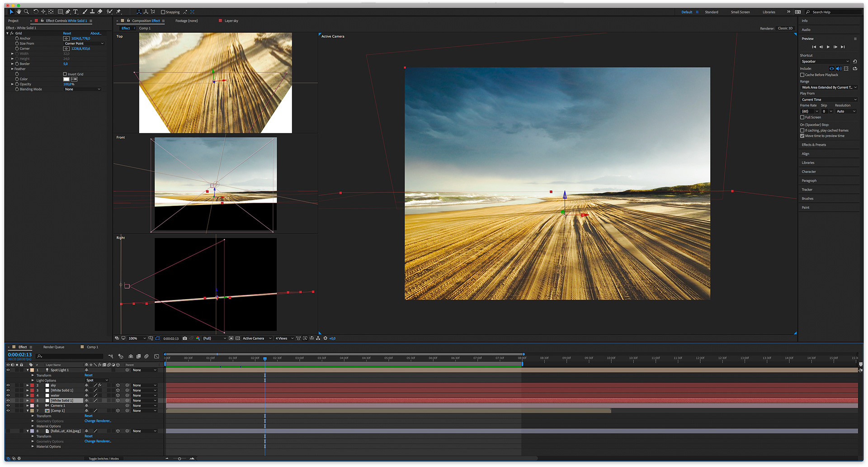This screenshot has height=467, width=868.
Task: Open the Size From Corner Point dropdown
Action: click(84, 43)
